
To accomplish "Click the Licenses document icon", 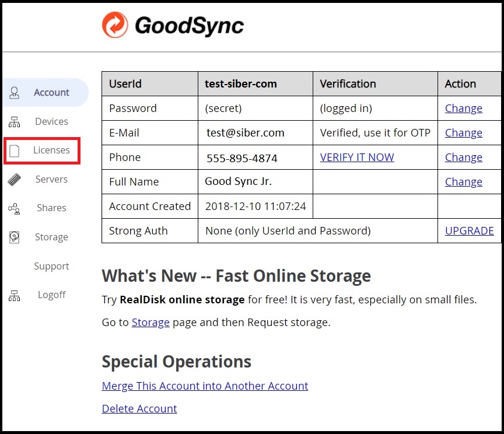I will (15, 150).
